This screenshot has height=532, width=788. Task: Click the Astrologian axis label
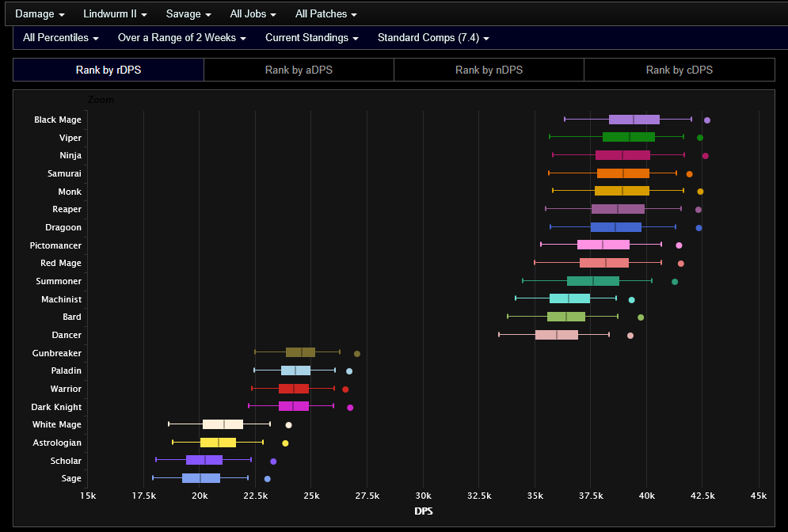coord(57,443)
